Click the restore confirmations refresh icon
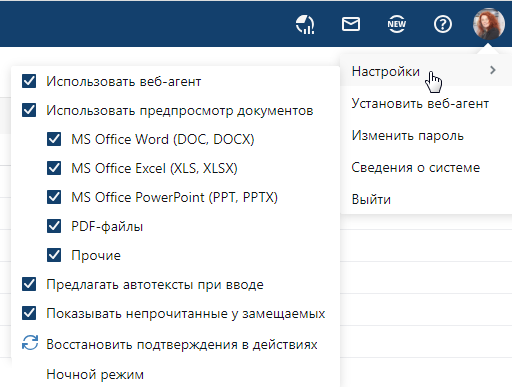Viewport: 512px width, 387px height. tap(30, 343)
